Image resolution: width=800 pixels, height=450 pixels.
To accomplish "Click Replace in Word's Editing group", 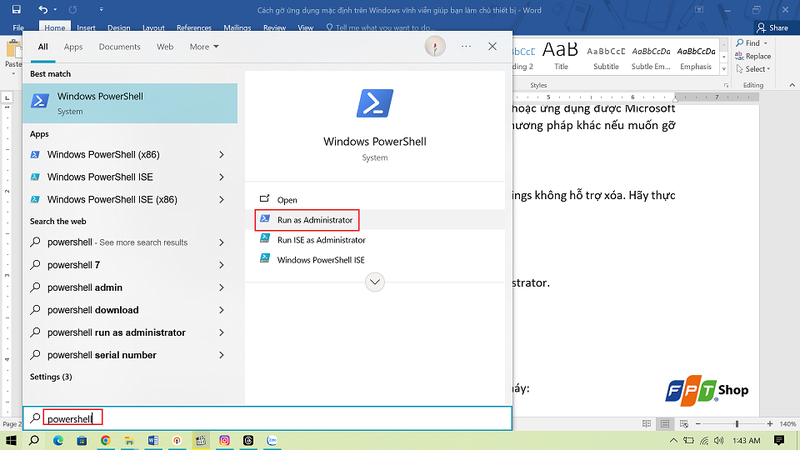I will click(x=753, y=56).
